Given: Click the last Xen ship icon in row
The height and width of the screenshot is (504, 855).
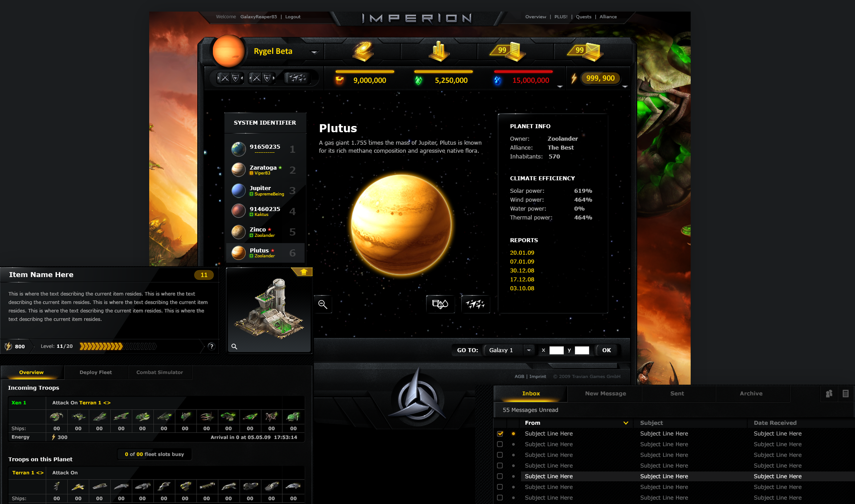Looking at the screenshot, I should [x=293, y=417].
